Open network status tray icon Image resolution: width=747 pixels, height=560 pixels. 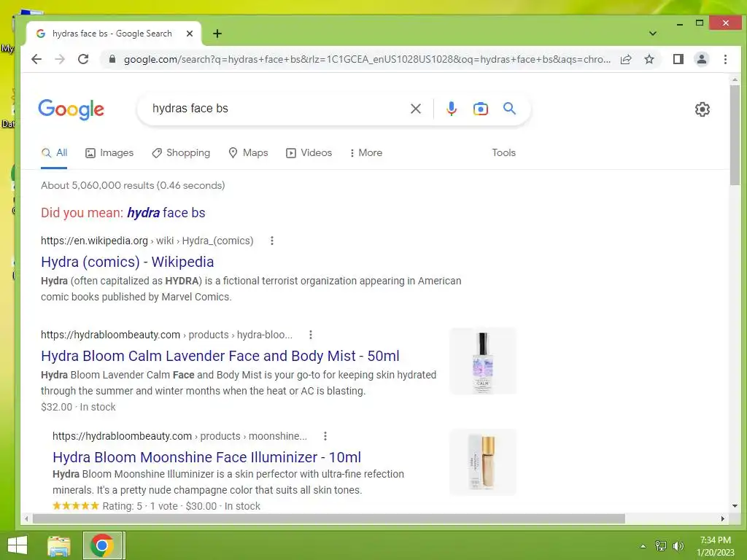coord(661,546)
